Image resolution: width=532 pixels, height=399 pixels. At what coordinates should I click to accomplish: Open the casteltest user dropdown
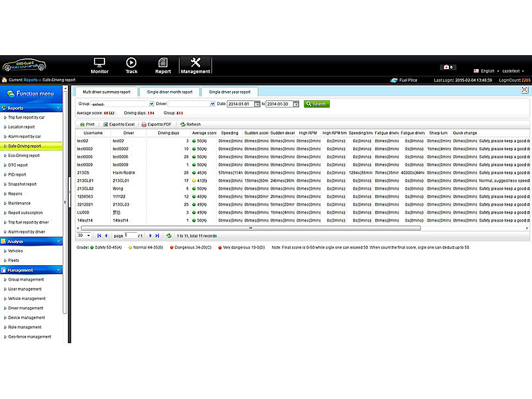pyautogui.click(x=513, y=71)
